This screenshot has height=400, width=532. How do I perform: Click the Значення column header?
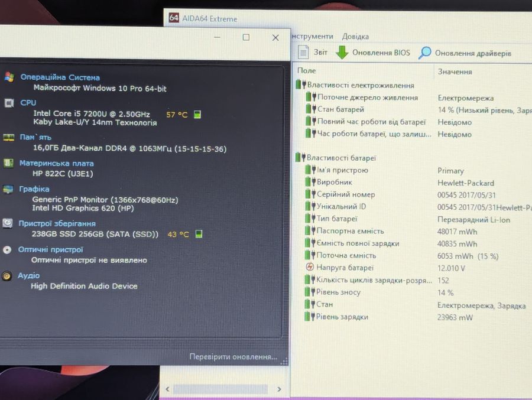455,71
